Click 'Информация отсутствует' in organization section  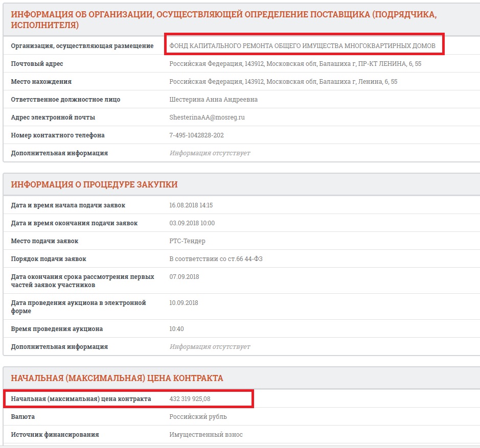point(210,153)
